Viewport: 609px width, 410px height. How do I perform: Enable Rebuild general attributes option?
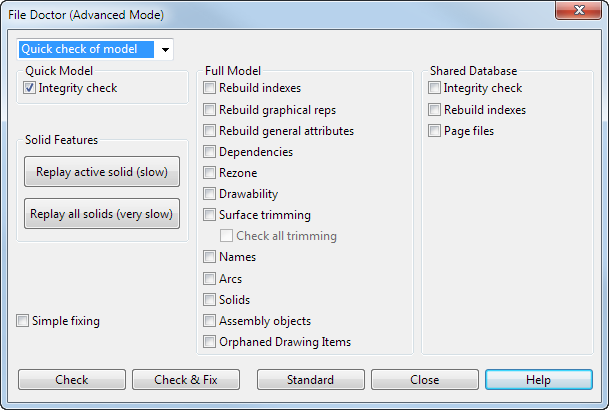click(209, 131)
